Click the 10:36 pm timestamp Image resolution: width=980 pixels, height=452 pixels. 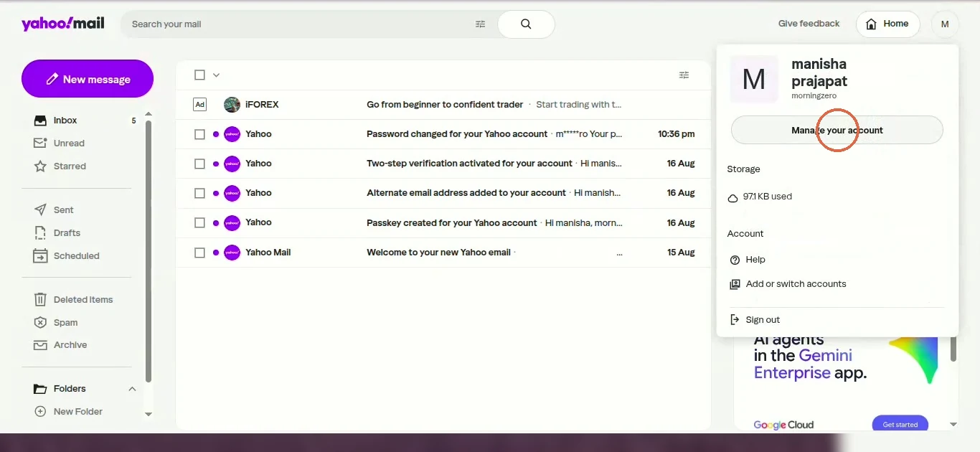click(676, 134)
